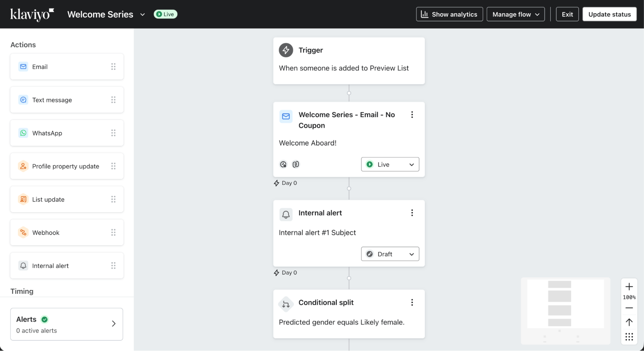Open the Conditional split three-dot menu
The width and height of the screenshot is (644, 351).
pos(412,302)
